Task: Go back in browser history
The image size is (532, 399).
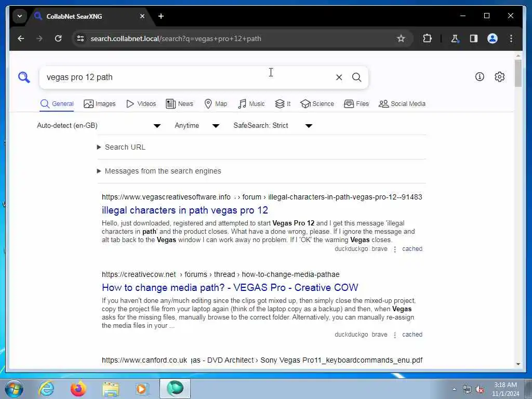Action: click(x=21, y=38)
